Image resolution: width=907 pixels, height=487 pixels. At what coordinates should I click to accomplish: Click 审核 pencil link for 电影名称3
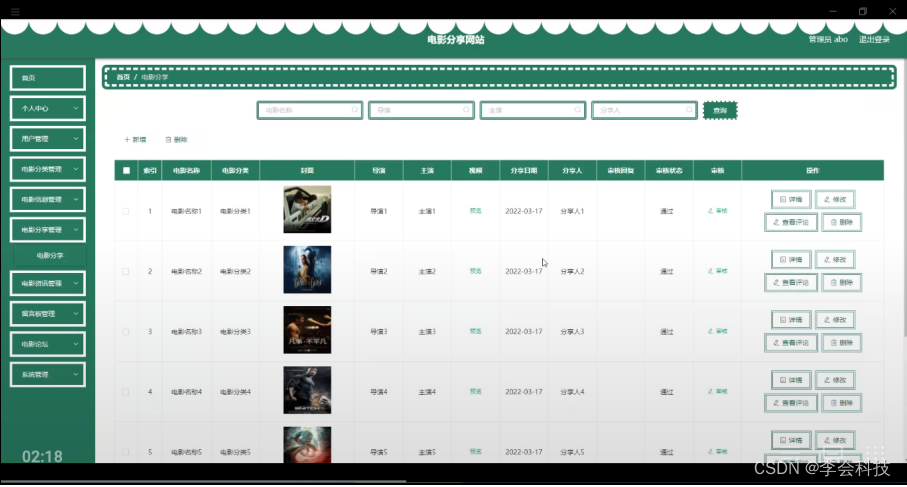717,331
